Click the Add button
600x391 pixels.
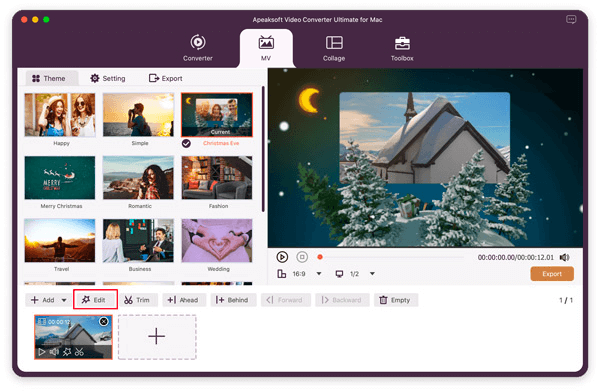(x=43, y=300)
